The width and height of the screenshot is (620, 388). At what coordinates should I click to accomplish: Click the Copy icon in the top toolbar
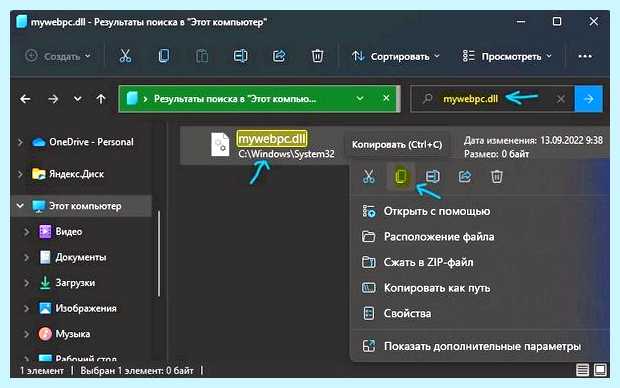(x=164, y=56)
